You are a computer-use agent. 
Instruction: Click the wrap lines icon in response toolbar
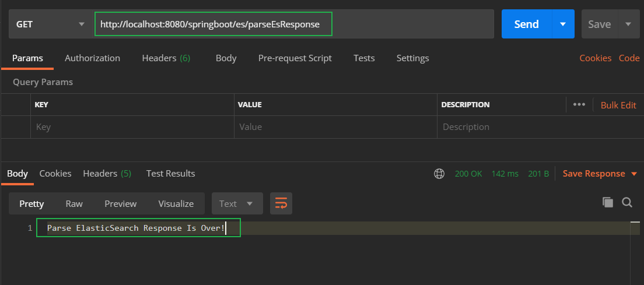[x=281, y=203]
